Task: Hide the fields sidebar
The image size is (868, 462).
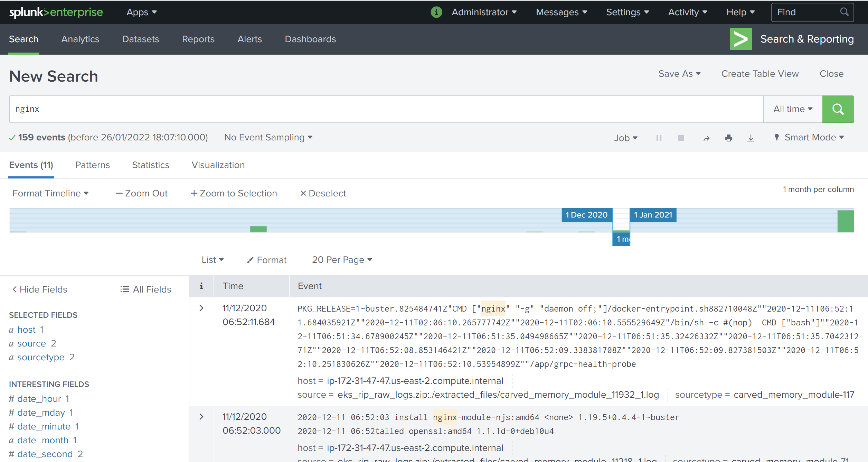Action: click(x=40, y=289)
